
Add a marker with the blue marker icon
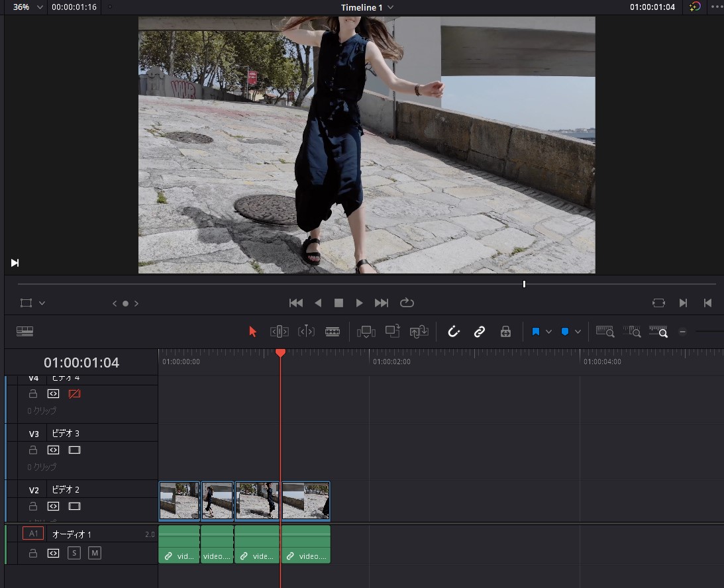[565, 331]
